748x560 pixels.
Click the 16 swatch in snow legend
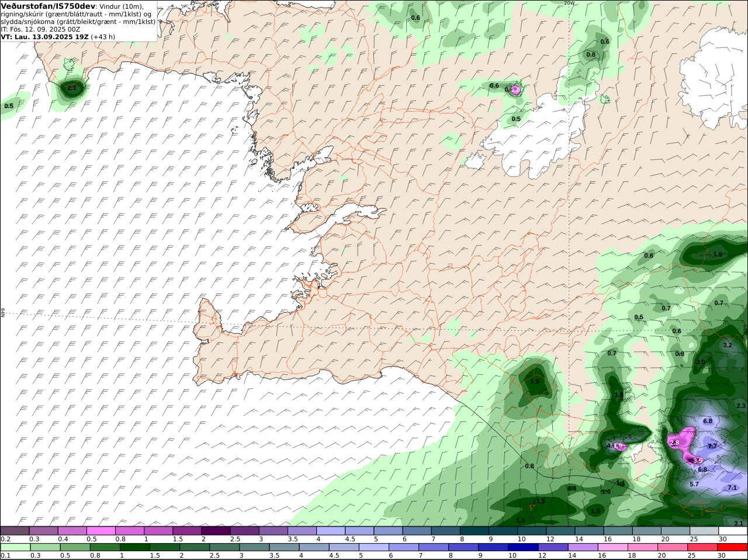coord(618,531)
